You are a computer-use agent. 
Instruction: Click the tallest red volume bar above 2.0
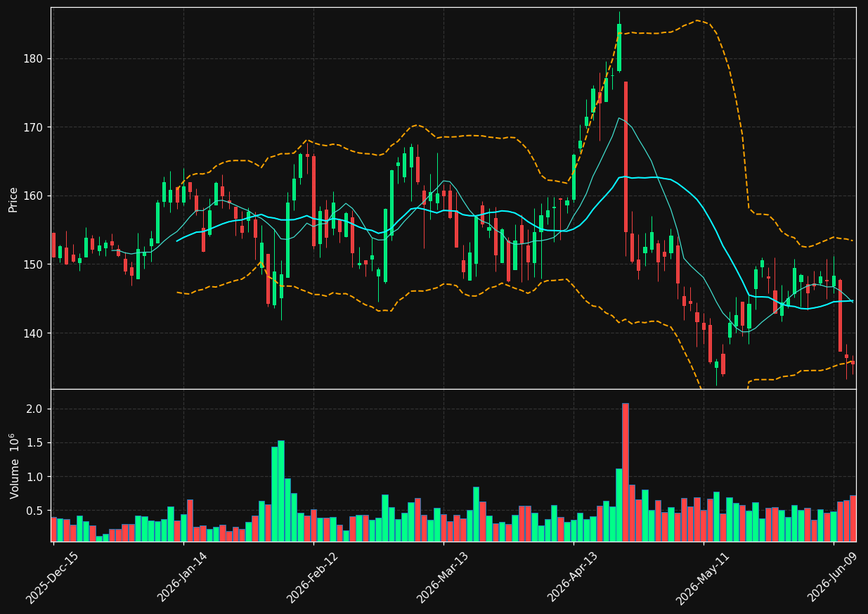point(626,472)
